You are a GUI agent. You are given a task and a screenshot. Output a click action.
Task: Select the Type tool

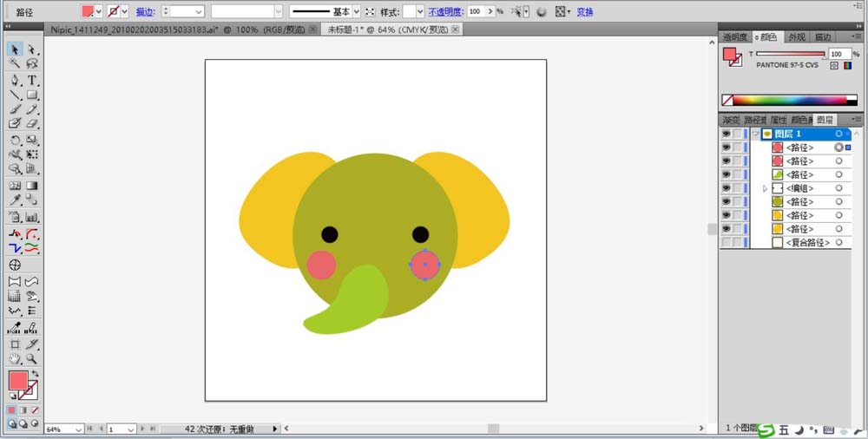[x=32, y=80]
